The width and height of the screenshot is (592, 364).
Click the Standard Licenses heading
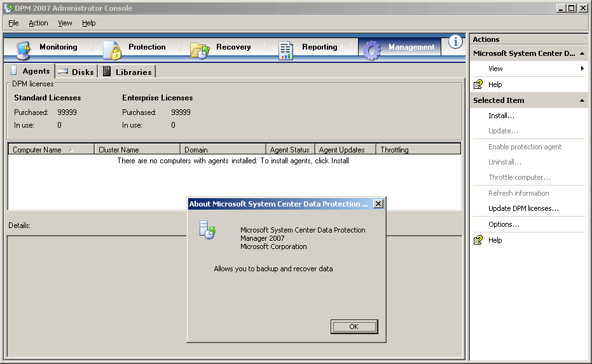48,98
